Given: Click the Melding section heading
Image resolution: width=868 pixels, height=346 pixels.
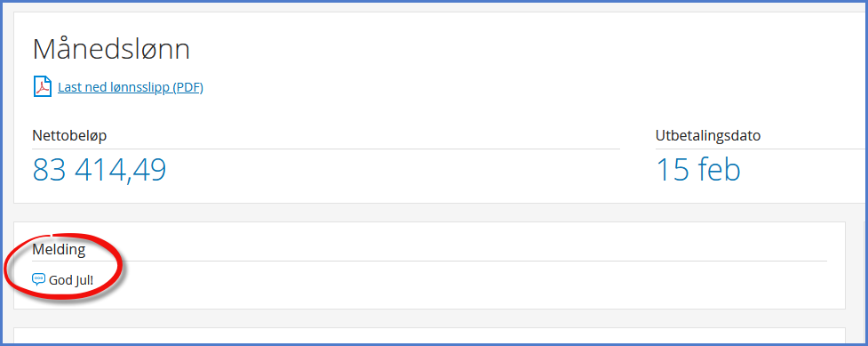Looking at the screenshot, I should [x=59, y=250].
